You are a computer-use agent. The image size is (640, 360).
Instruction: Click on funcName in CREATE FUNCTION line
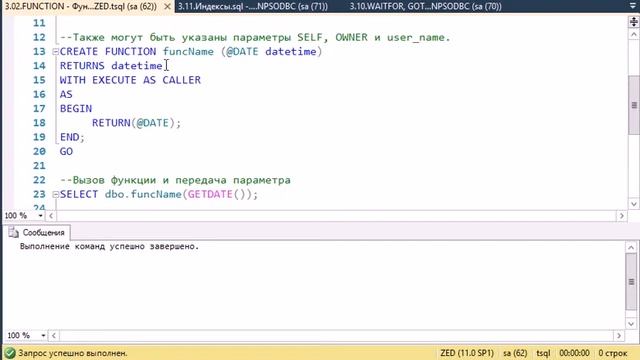[x=188, y=52]
